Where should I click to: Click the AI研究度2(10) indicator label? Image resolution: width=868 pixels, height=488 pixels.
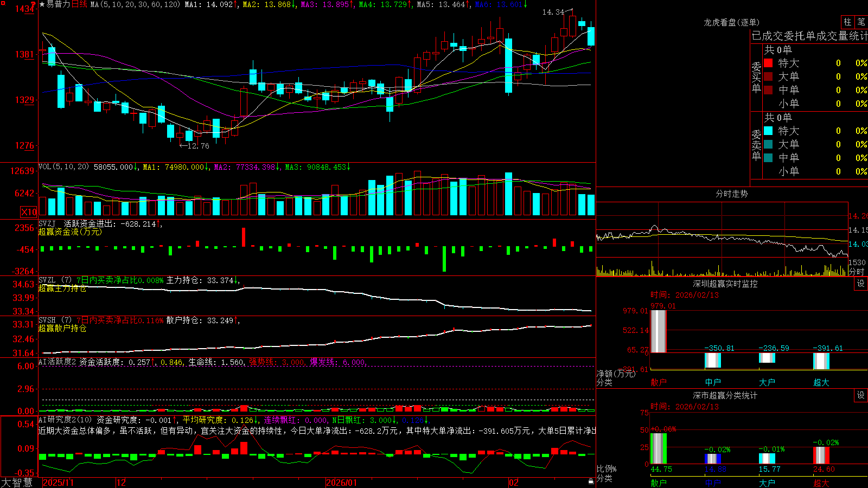65,420
